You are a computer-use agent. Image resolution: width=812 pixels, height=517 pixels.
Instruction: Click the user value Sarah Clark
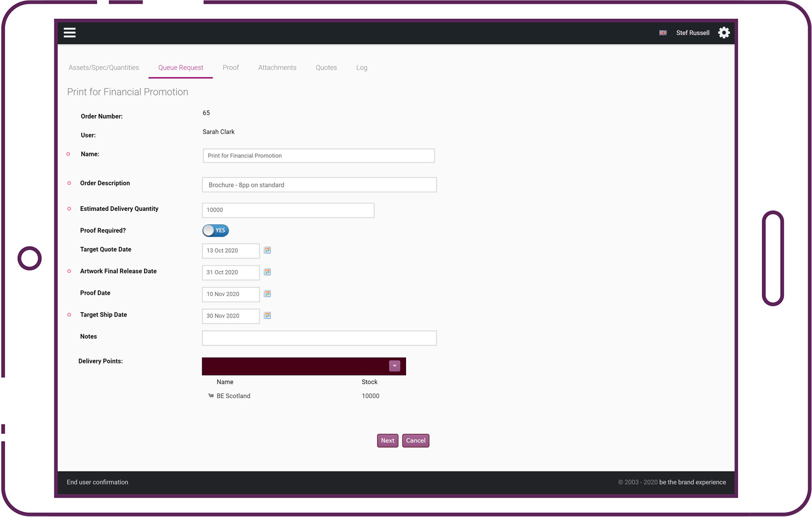219,132
